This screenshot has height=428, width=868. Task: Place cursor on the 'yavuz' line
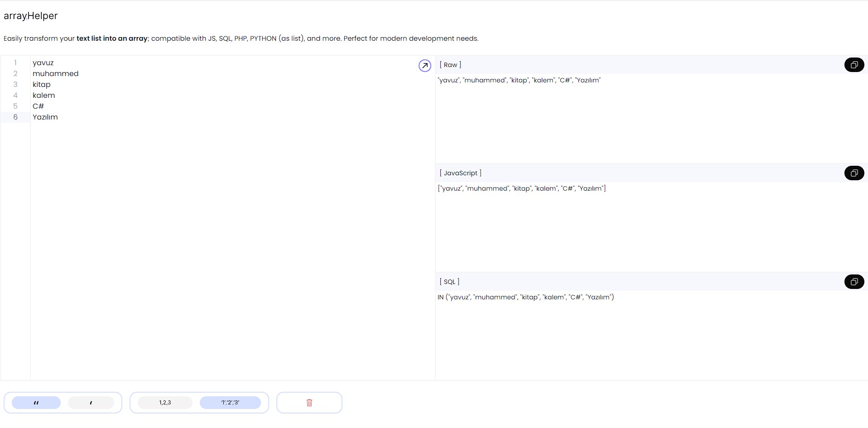[x=43, y=63]
